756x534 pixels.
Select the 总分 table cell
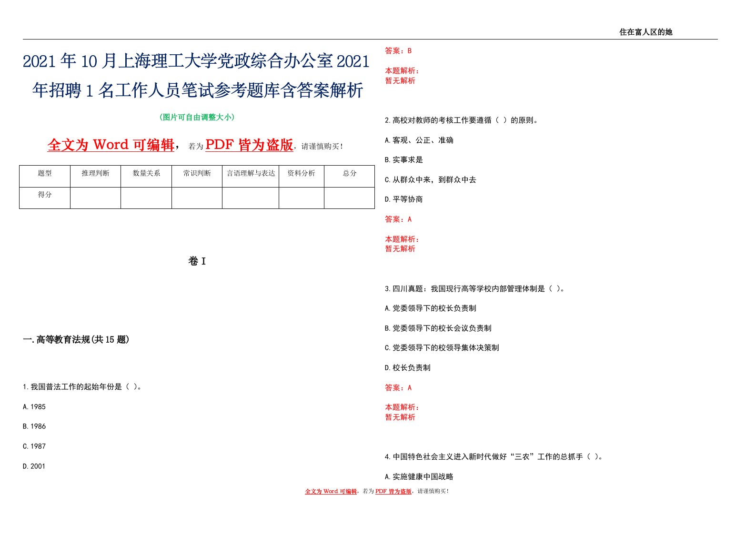click(350, 176)
